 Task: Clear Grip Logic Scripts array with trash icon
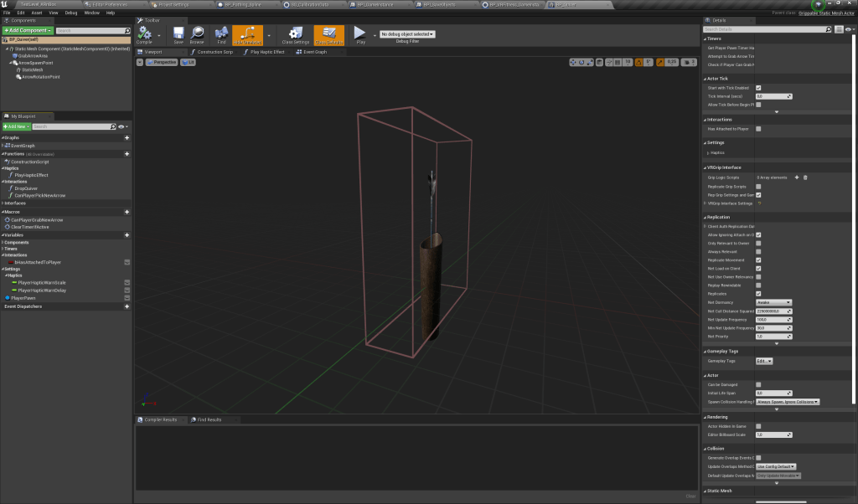805,177
